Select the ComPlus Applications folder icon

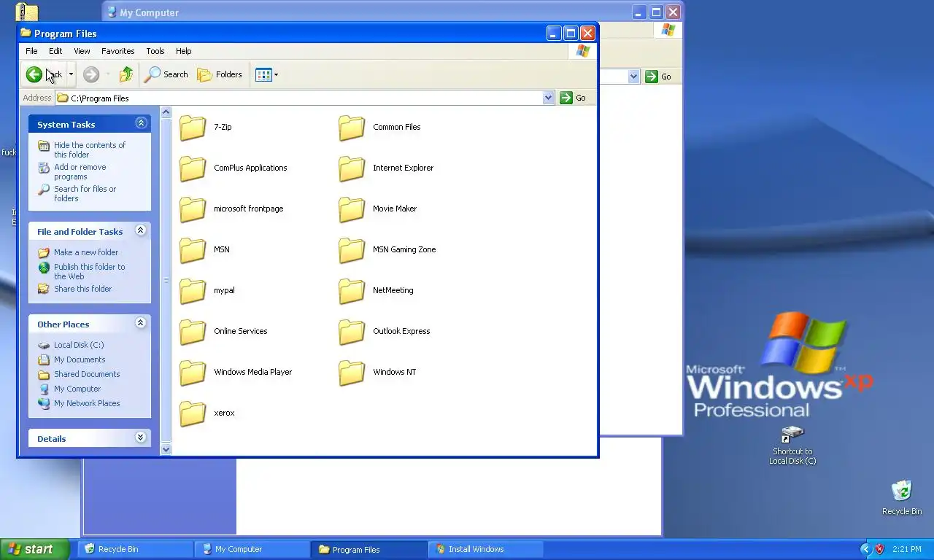click(x=193, y=168)
